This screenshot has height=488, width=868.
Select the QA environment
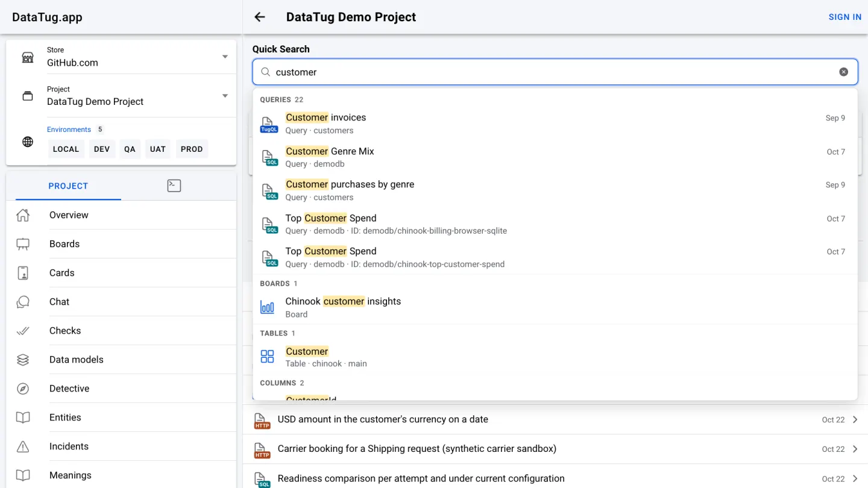(130, 149)
